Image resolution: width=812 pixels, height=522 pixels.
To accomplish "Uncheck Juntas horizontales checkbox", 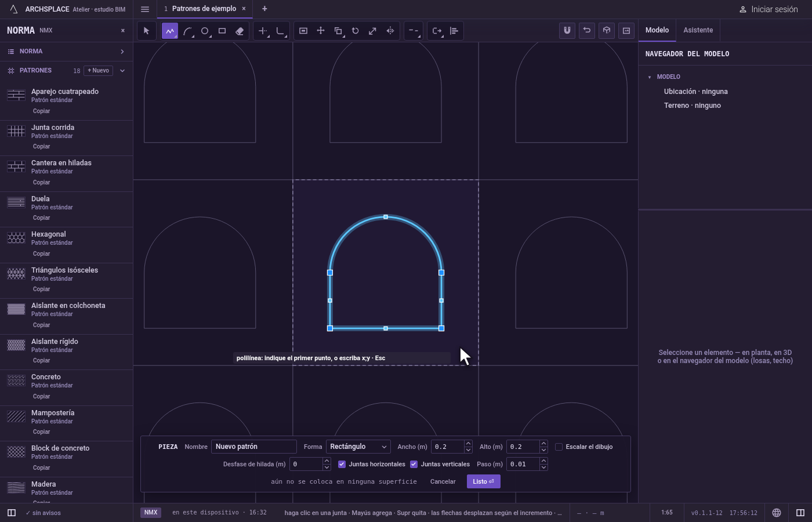I will [x=342, y=464].
